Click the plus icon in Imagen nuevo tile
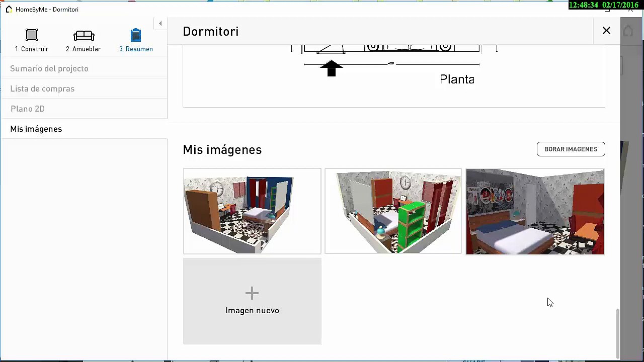 tap(252, 293)
